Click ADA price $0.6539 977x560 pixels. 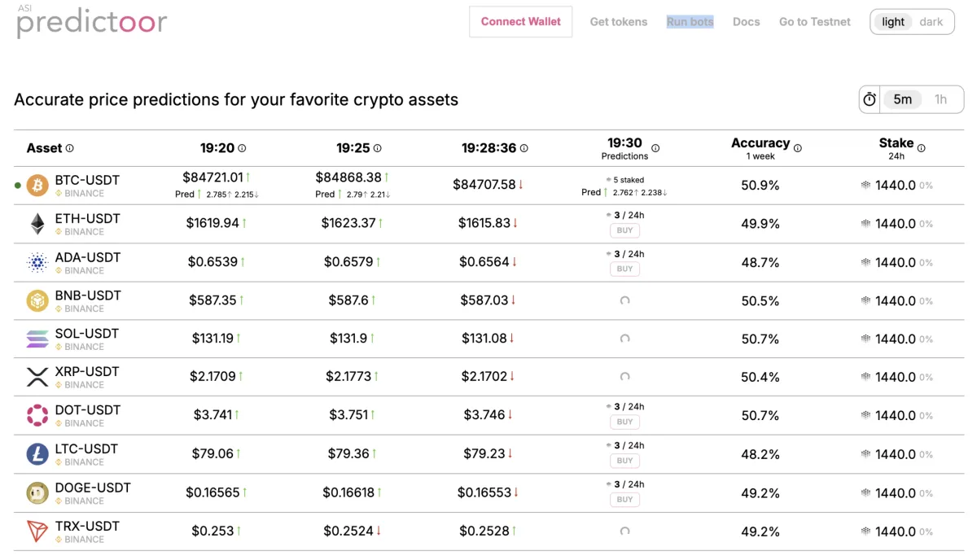pyautogui.click(x=212, y=262)
